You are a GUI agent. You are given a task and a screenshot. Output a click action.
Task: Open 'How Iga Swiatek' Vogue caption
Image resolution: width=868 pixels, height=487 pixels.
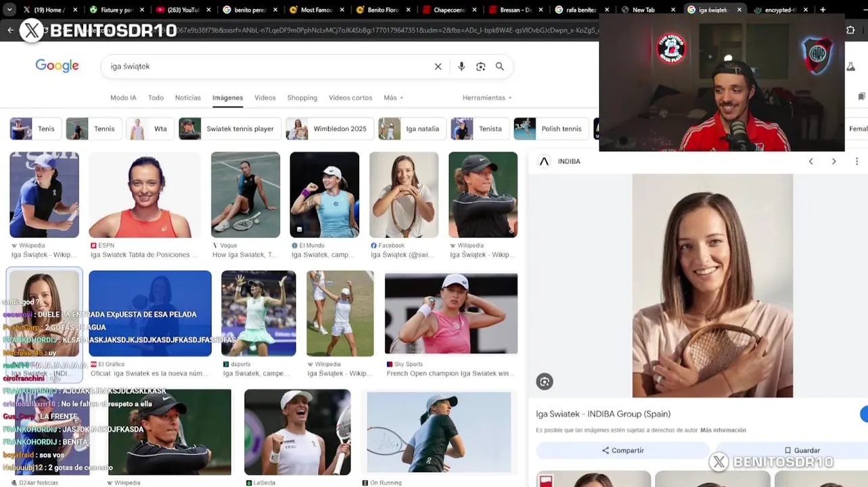pyautogui.click(x=245, y=255)
